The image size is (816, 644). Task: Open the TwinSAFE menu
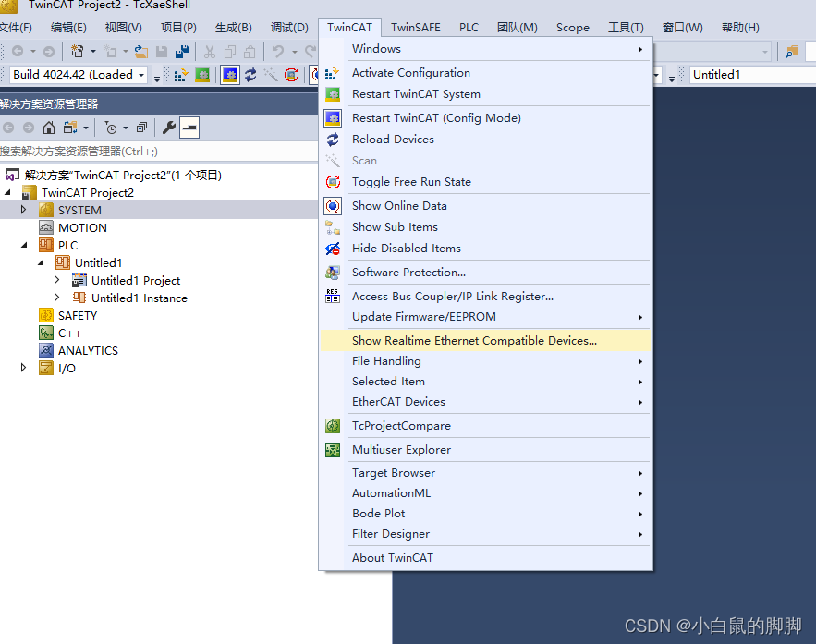(415, 28)
